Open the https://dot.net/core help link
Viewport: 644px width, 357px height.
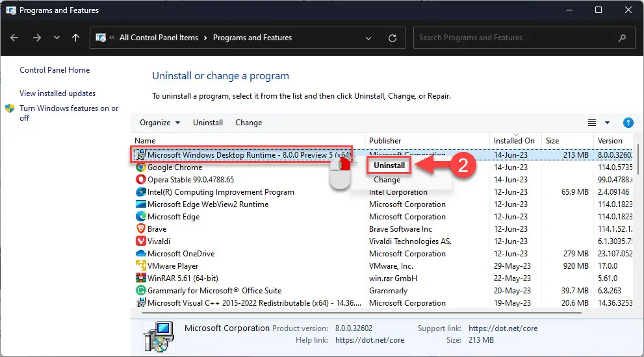click(370, 340)
